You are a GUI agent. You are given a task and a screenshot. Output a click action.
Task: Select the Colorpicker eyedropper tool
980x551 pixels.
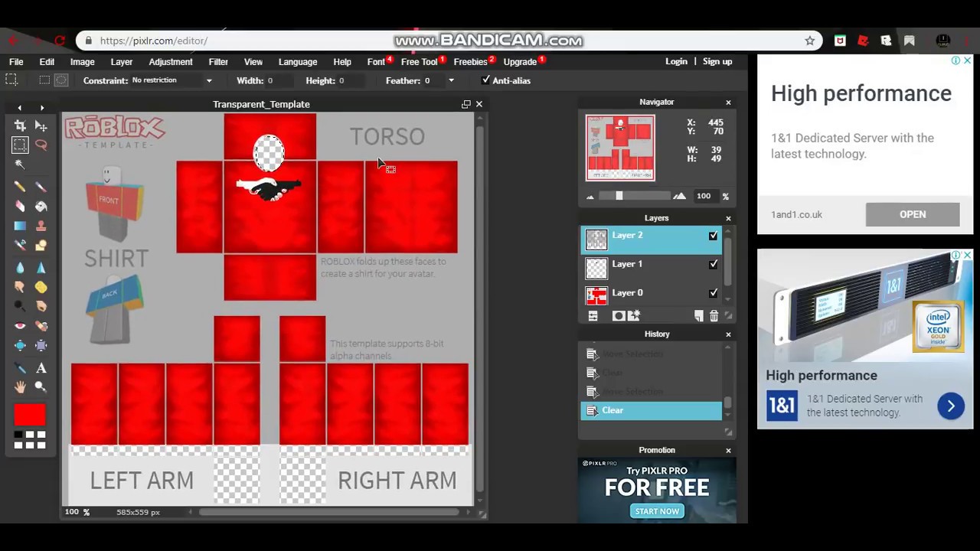click(20, 368)
